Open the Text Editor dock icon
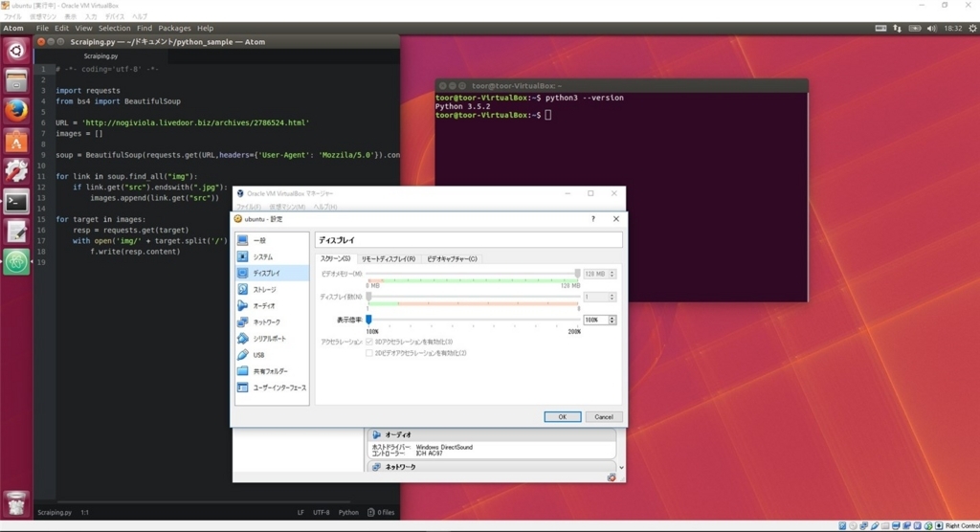Screen dimensions: 980x532 [x=16, y=232]
